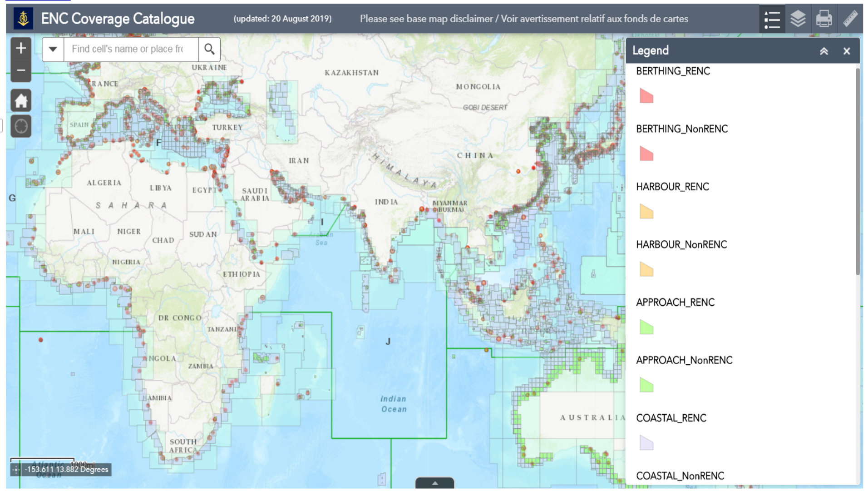Activate the My Location button
This screenshot has height=491, width=868.
tap(21, 126)
